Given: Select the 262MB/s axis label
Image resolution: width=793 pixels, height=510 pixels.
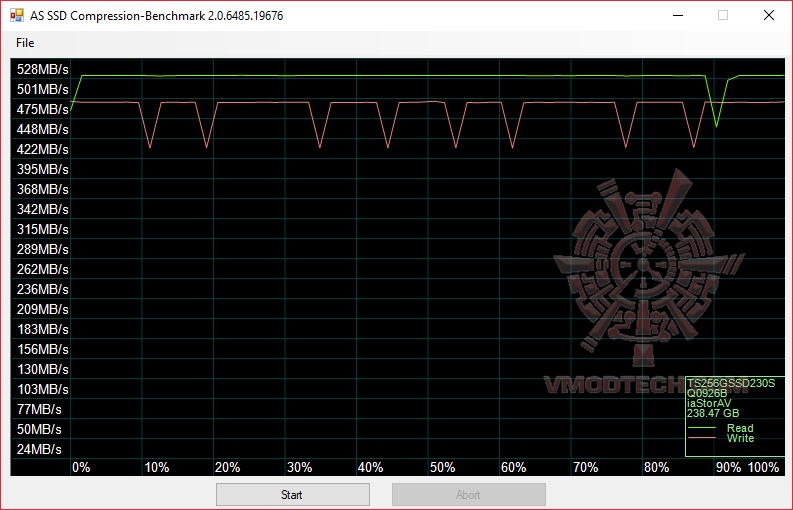Looking at the screenshot, I should coord(42,269).
